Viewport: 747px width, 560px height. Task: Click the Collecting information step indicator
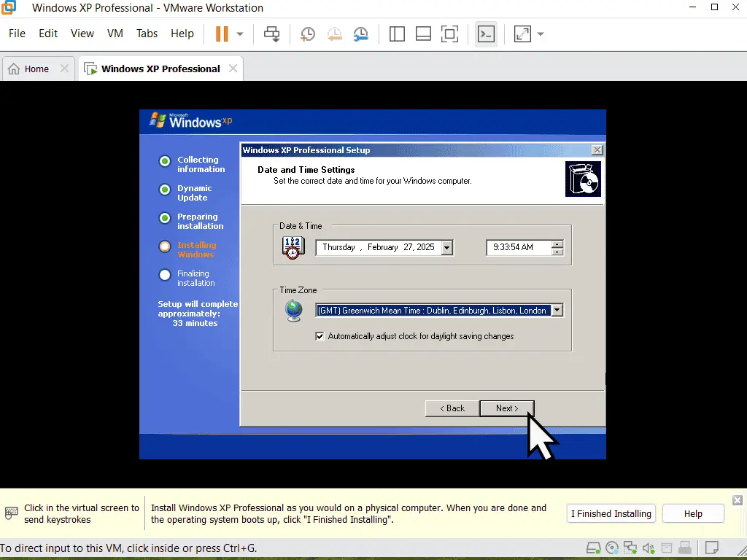(x=165, y=161)
